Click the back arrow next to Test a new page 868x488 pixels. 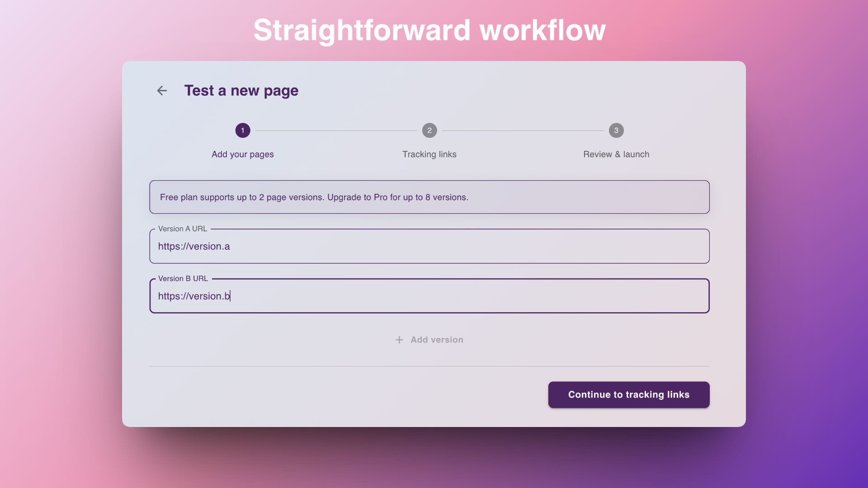pos(162,90)
